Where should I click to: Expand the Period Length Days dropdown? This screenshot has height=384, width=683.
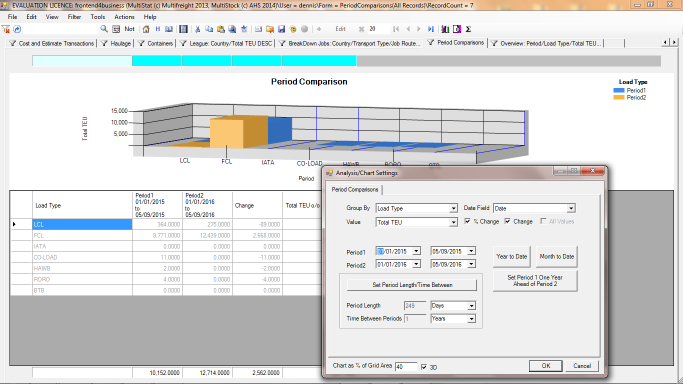coord(471,306)
